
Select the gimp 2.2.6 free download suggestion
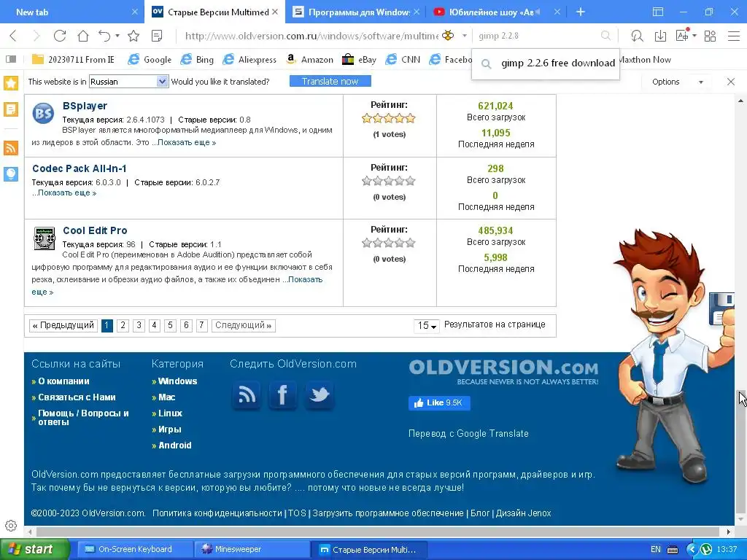pos(546,63)
